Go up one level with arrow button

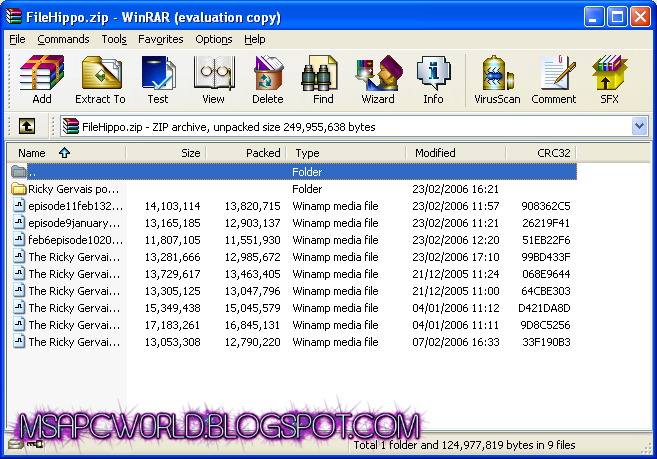(27, 126)
